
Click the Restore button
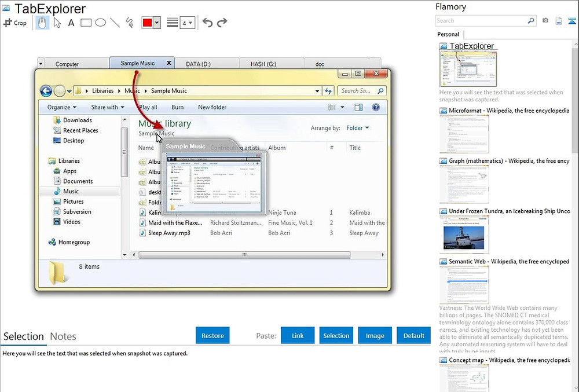tap(212, 335)
